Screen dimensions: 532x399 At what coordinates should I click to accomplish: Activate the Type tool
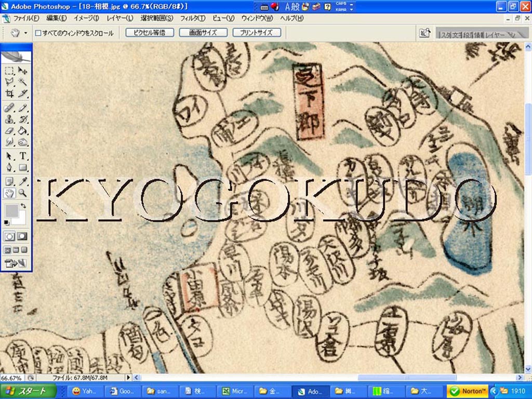(x=22, y=156)
